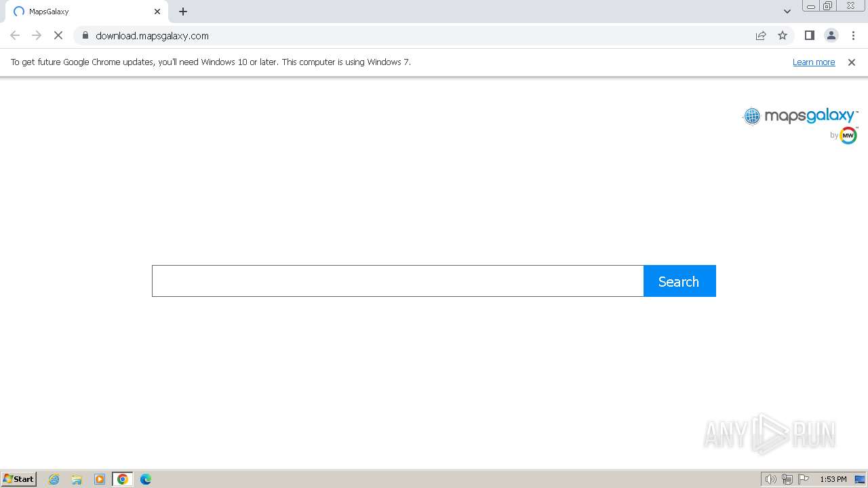Open the Action Center flag icon
868x488 pixels.
tap(804, 479)
